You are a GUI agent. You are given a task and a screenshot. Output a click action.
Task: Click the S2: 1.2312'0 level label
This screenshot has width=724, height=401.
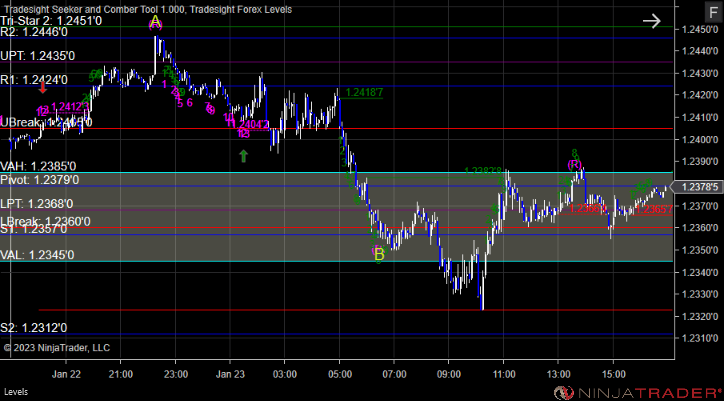pos(34,328)
